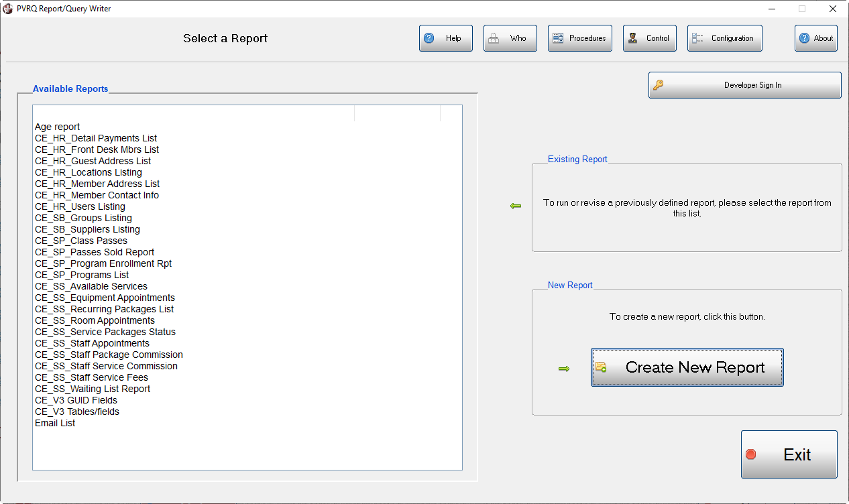Click Create New Report button
The width and height of the screenshot is (849, 504).
point(687,367)
